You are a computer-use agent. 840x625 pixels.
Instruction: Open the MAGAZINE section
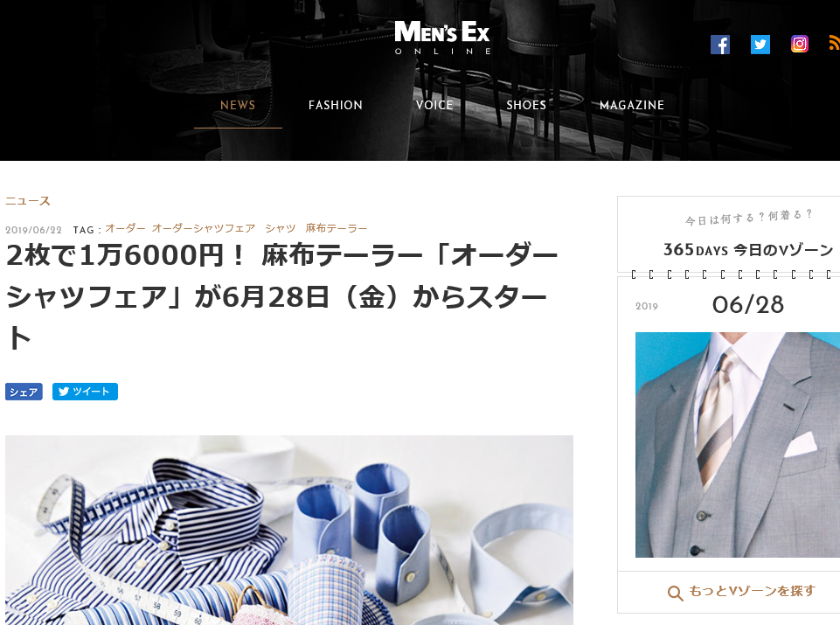point(632,105)
